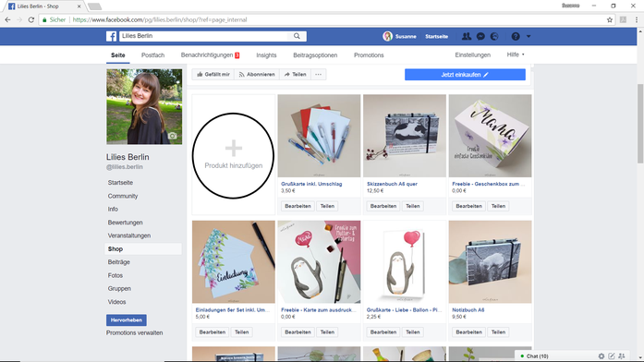This screenshot has height=362, width=644.
Task: Open chat settings gear icon
Action: coord(601,356)
